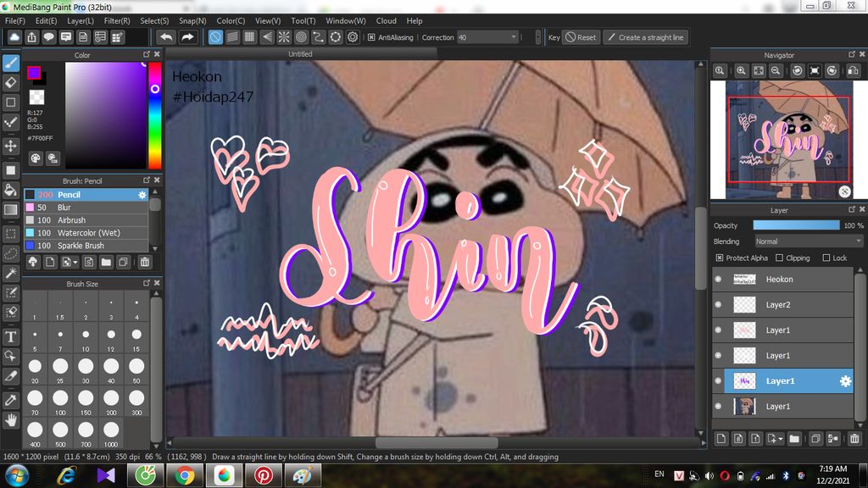Click the Undo arrow
Viewport: 868px width, 488px height.
click(166, 37)
